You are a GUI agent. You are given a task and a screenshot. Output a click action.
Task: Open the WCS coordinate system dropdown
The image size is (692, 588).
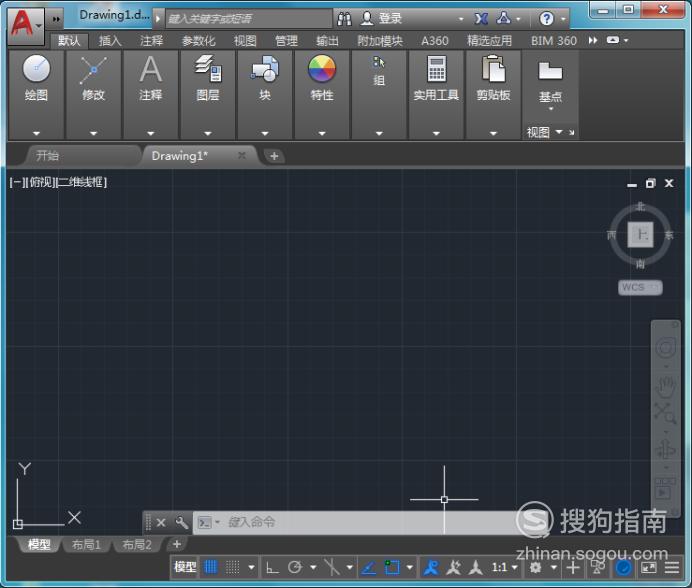640,287
